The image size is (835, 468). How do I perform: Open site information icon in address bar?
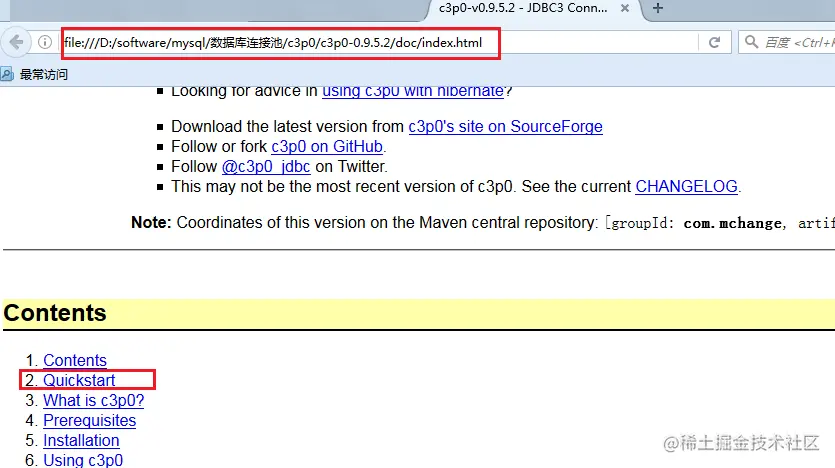45,42
